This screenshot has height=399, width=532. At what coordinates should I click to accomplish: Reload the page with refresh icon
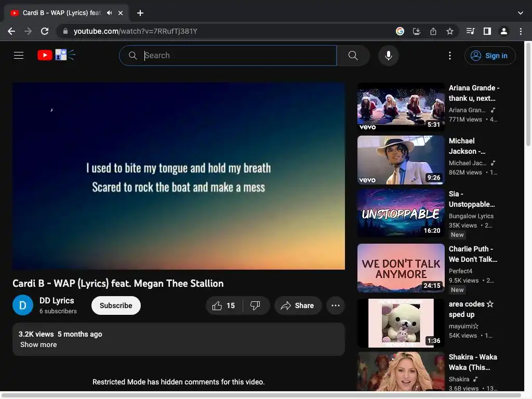[x=45, y=31]
